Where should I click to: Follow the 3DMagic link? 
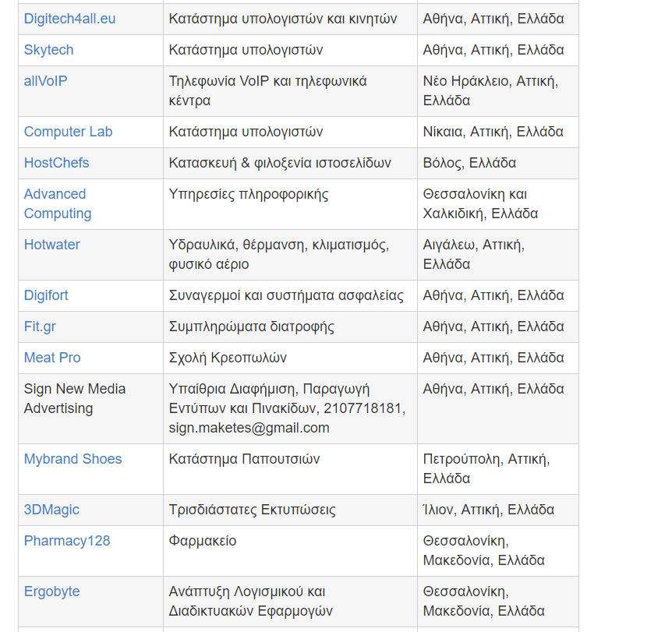[x=51, y=510]
